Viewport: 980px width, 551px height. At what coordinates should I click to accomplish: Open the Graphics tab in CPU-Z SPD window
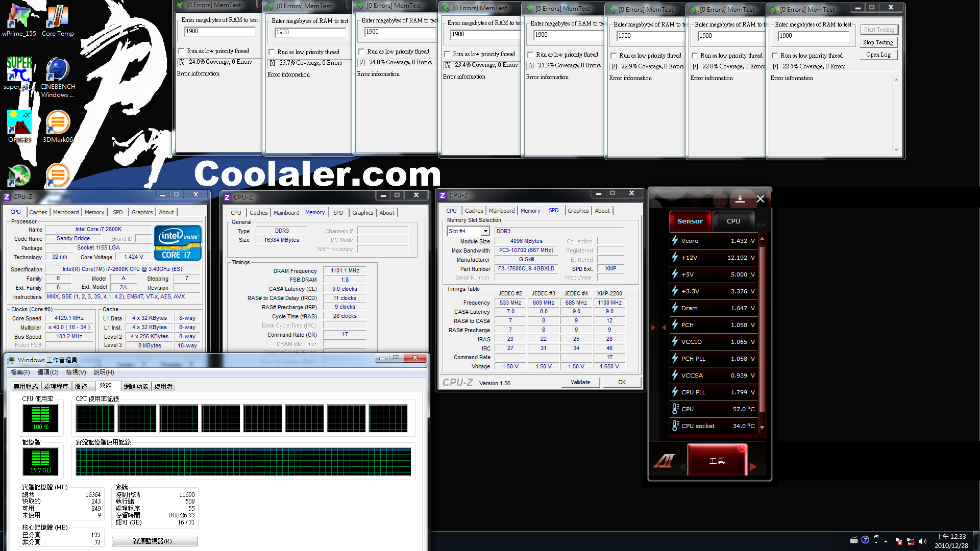(578, 211)
